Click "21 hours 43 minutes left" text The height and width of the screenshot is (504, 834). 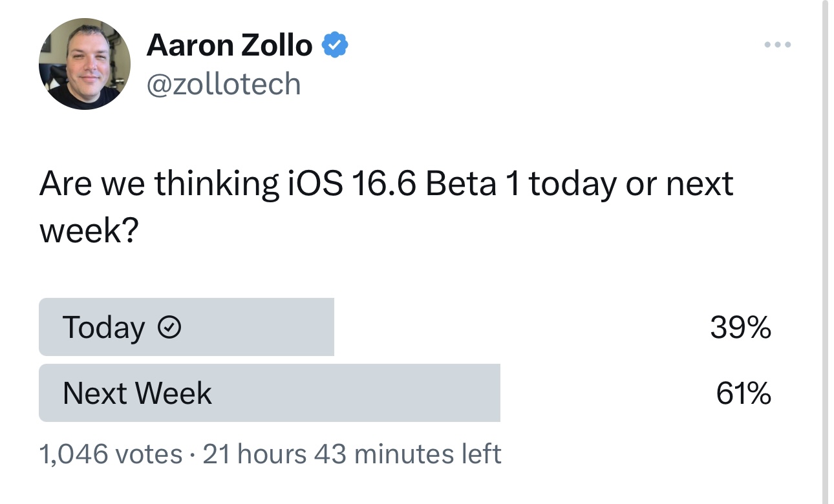pyautogui.click(x=352, y=454)
